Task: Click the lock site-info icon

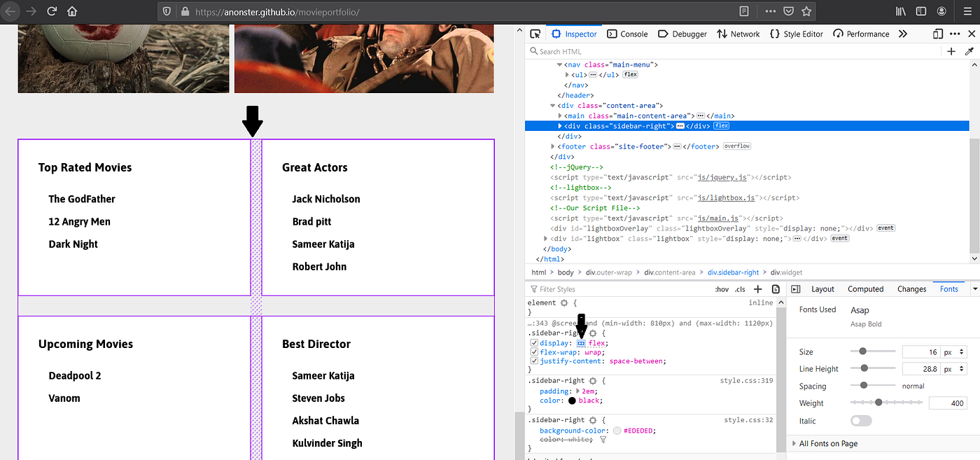Action: point(185,12)
